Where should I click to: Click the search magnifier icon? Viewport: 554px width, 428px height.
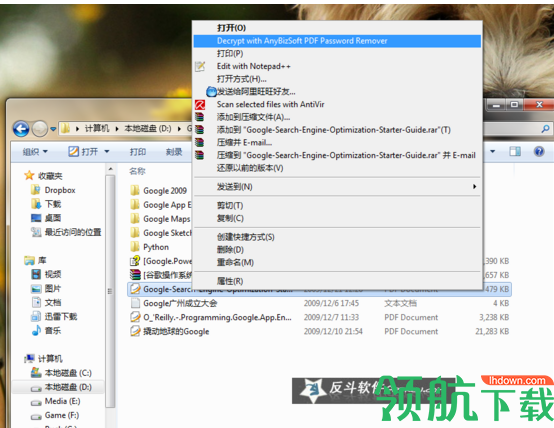tap(545, 129)
